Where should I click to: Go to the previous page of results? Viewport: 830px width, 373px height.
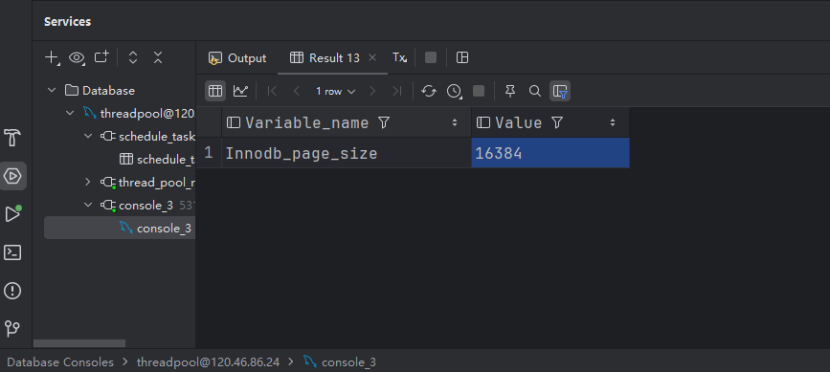(296, 91)
